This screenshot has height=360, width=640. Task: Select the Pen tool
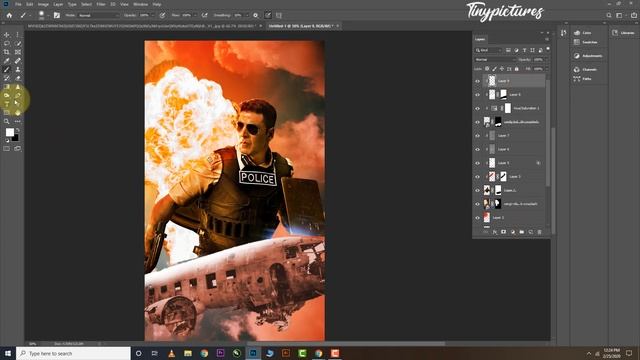[18, 96]
